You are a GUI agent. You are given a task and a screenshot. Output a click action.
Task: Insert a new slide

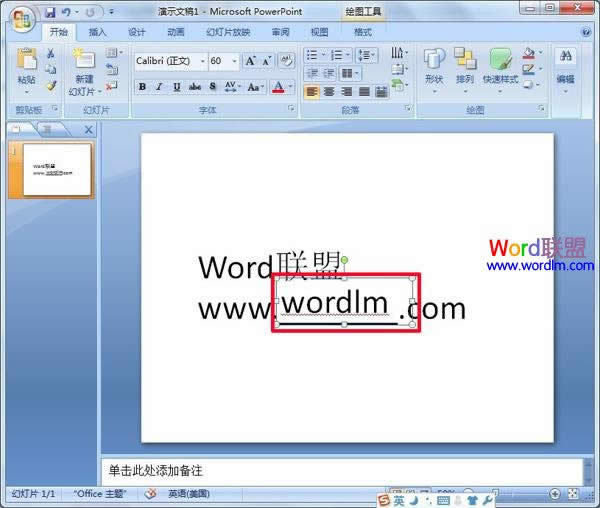click(84, 59)
